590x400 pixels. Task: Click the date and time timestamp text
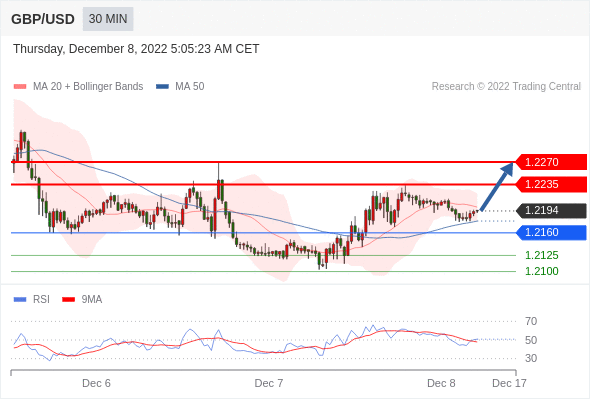click(x=136, y=49)
